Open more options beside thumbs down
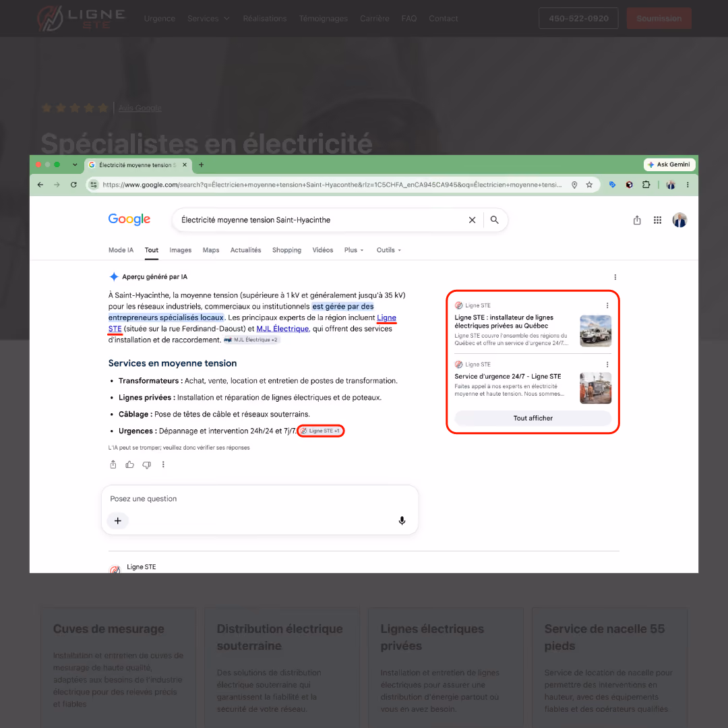The width and height of the screenshot is (728, 728). [163, 464]
